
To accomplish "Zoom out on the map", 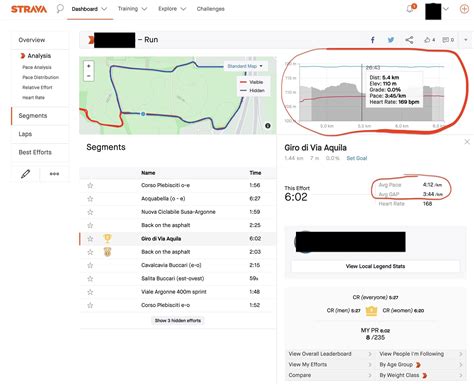I will [x=88, y=76].
